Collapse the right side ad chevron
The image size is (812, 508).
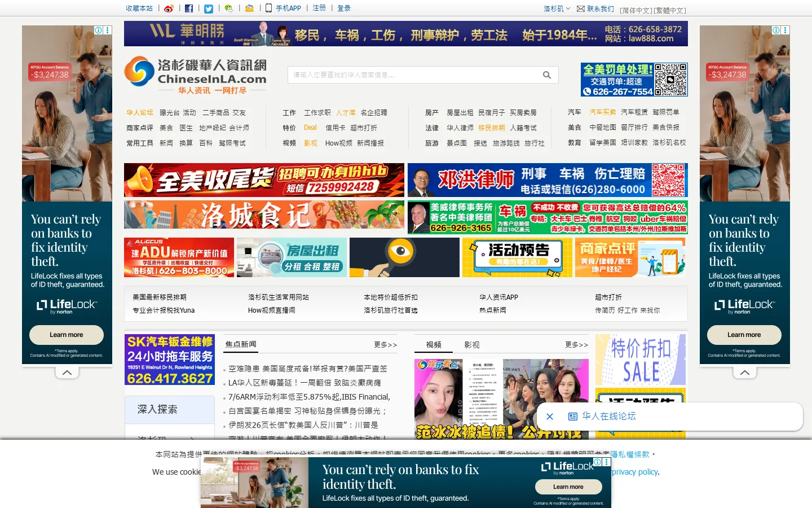(x=744, y=373)
